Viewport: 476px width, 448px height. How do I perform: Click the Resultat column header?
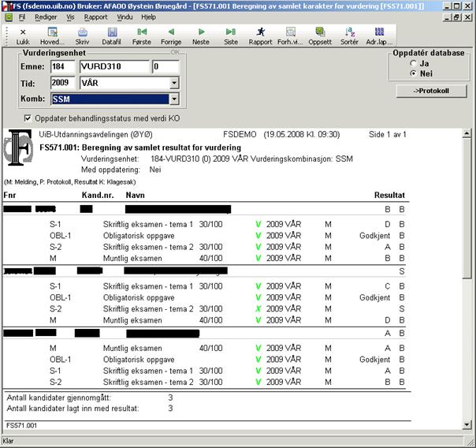[x=389, y=195]
